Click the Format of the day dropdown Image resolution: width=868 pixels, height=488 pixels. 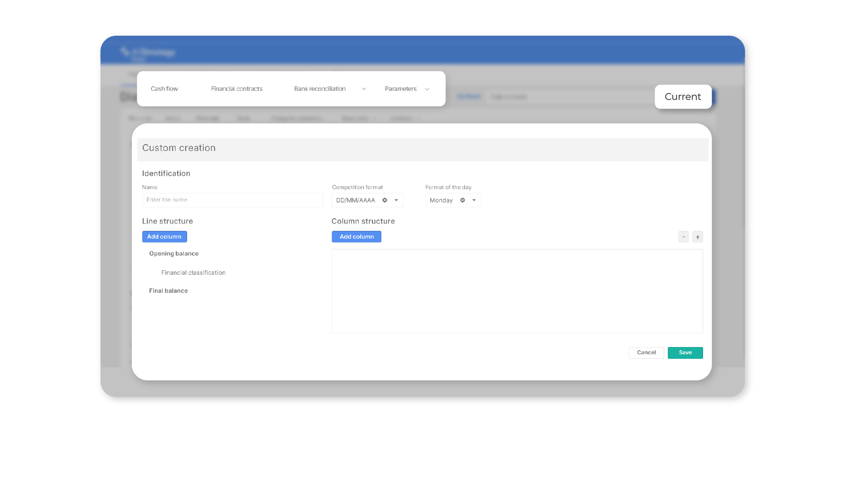point(474,200)
